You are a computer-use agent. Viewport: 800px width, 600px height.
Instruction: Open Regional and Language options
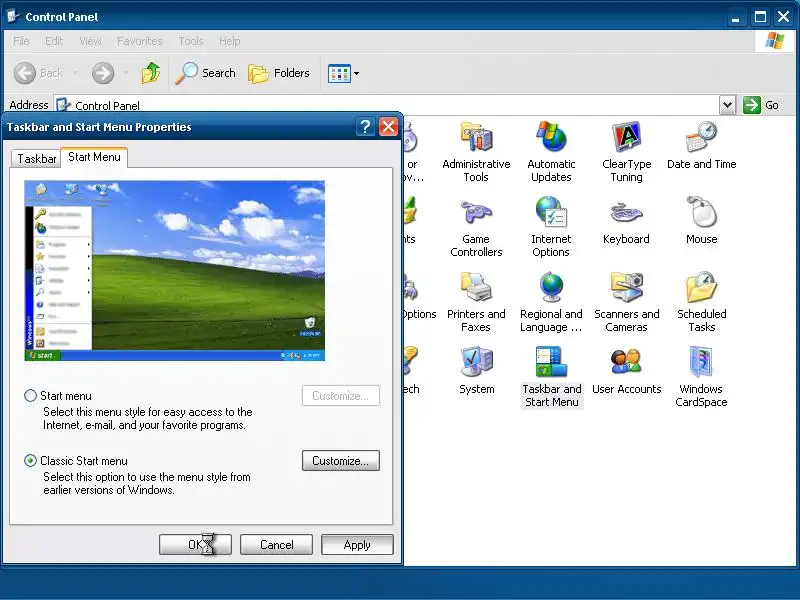click(551, 302)
